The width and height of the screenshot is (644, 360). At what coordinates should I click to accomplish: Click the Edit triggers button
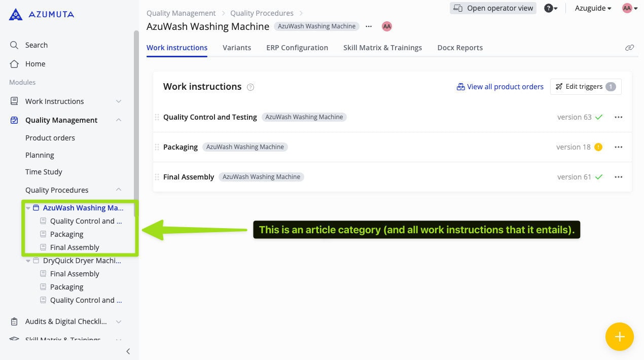tap(585, 87)
